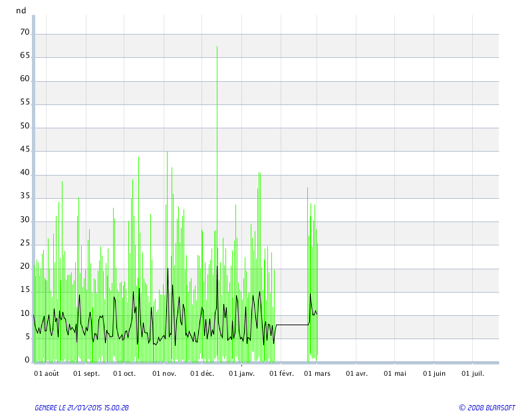Click the '01 août' date label
The width and height of the screenshot is (532, 419).
(47, 374)
